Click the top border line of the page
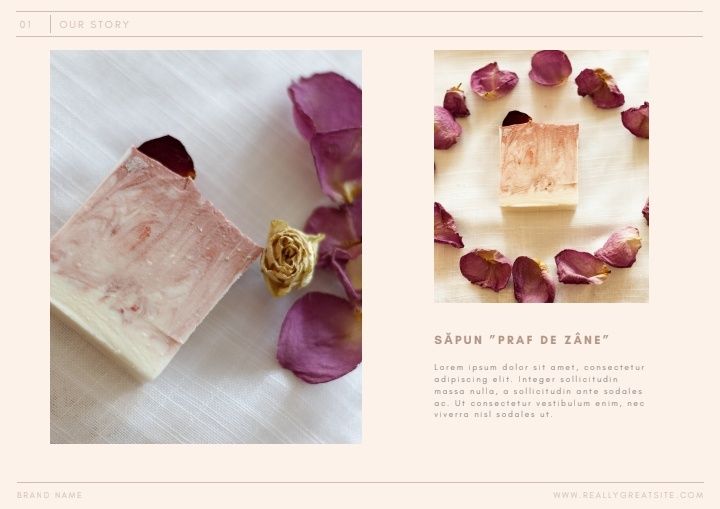The width and height of the screenshot is (720, 509). coord(360,11)
